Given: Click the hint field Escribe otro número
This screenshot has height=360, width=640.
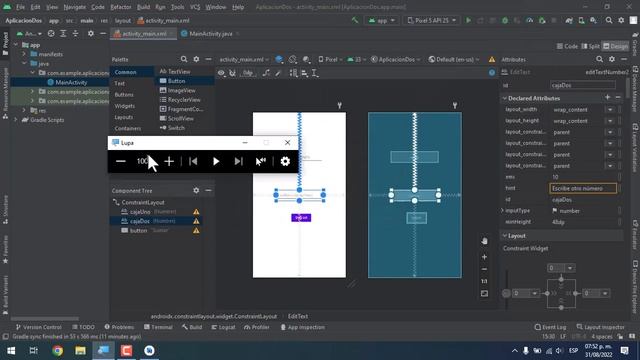Looking at the screenshot, I should (x=583, y=188).
